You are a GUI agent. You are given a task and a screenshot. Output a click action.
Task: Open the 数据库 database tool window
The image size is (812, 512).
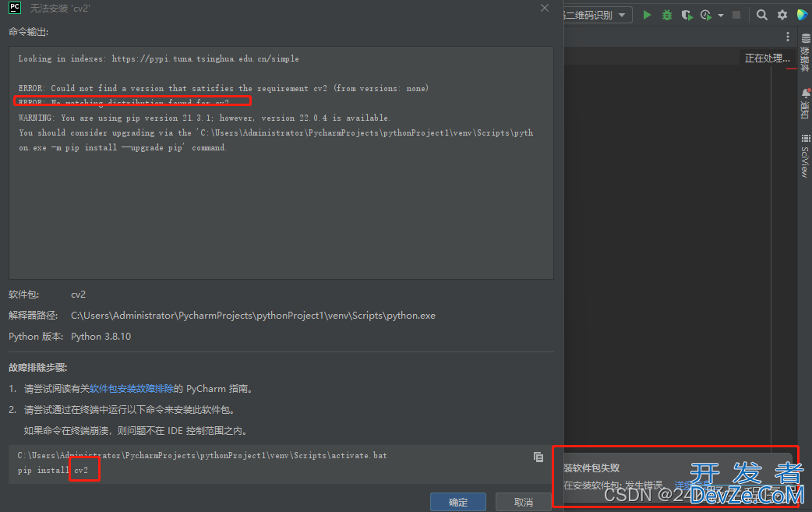(x=805, y=51)
